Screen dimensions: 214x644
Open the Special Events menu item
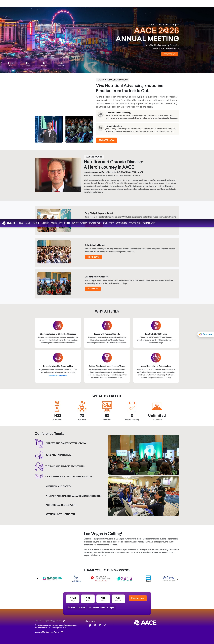tap(108, 223)
